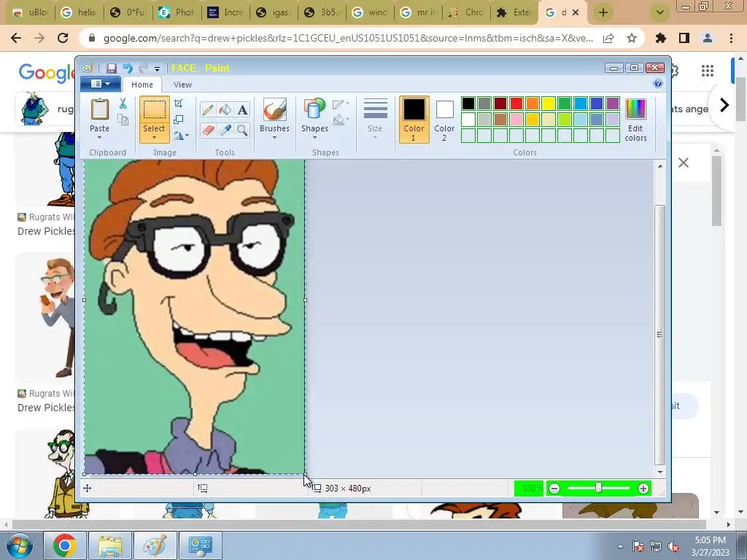Switch to the Photo Chrome tab
Viewport: 747px width, 560px height.
pos(177,13)
